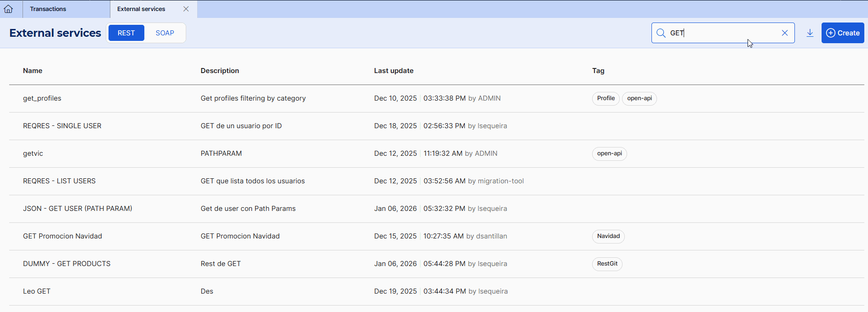This screenshot has width=868, height=312.
Task: Sort by Last update column header
Action: pyautogui.click(x=394, y=71)
